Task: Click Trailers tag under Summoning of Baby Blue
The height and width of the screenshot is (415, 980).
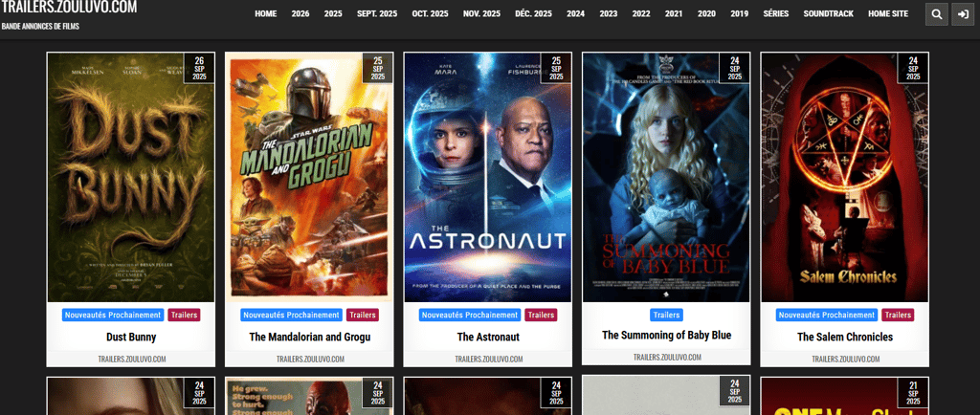Action: 666,316
